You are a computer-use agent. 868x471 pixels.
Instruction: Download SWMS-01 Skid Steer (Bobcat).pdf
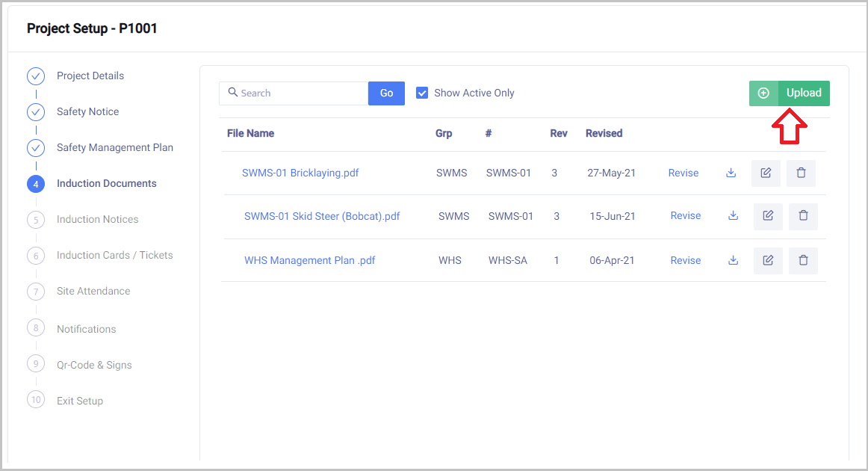[x=733, y=216]
